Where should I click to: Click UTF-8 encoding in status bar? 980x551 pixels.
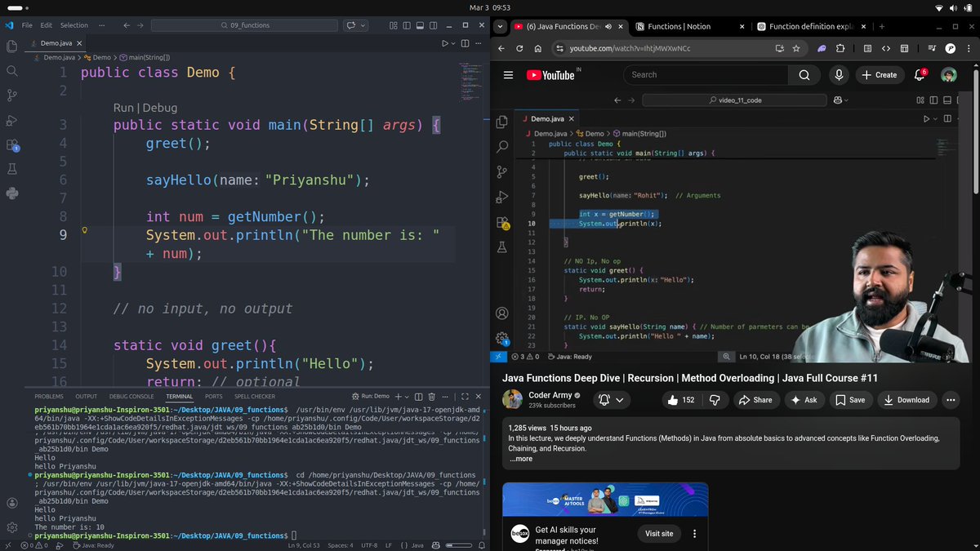[369, 545]
